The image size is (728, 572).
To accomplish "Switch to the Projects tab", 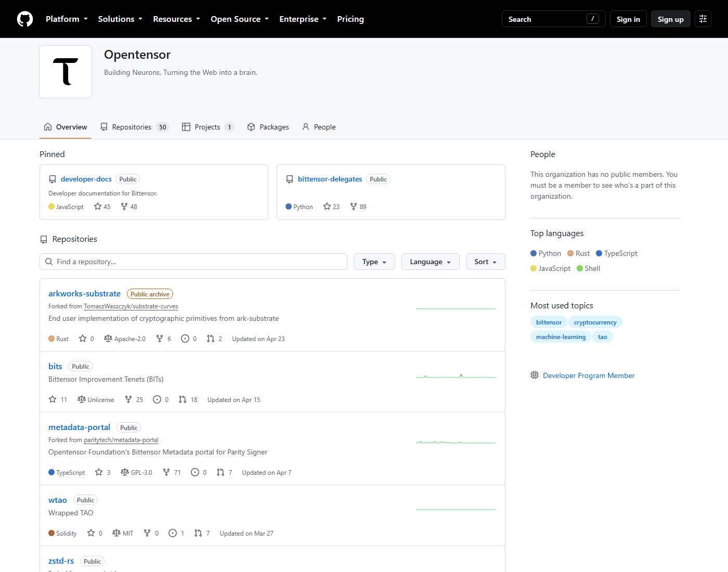I will coord(208,127).
